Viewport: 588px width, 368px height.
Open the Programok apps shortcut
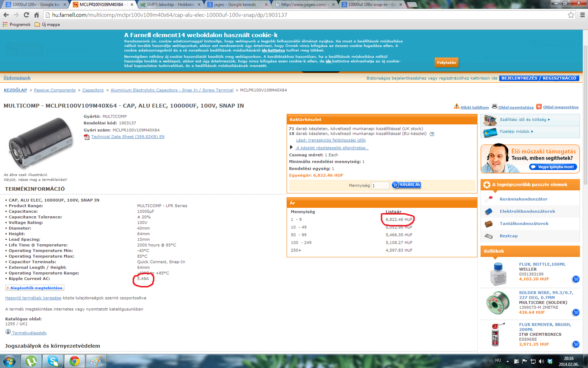(17, 24)
